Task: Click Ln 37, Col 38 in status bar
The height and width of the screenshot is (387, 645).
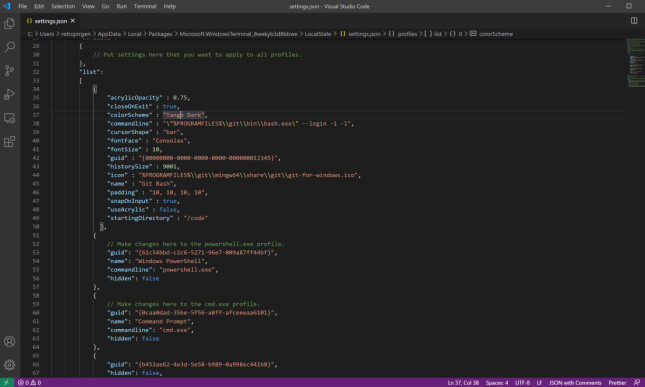Action: [463, 382]
